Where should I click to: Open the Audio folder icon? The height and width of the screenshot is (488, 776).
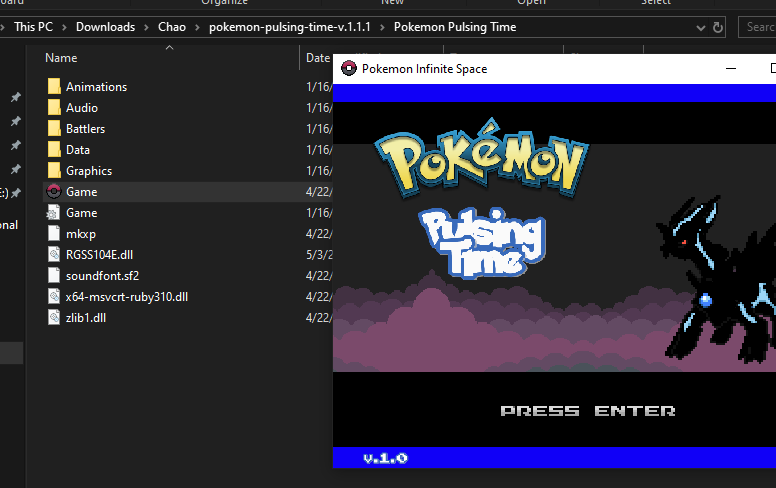click(54, 107)
